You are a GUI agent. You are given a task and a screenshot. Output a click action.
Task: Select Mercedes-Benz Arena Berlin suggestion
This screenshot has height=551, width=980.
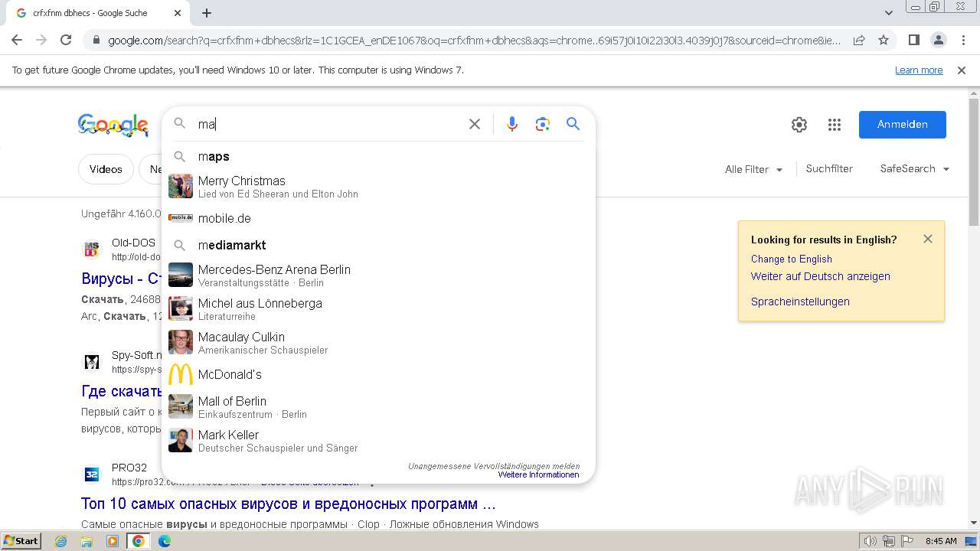click(378, 275)
